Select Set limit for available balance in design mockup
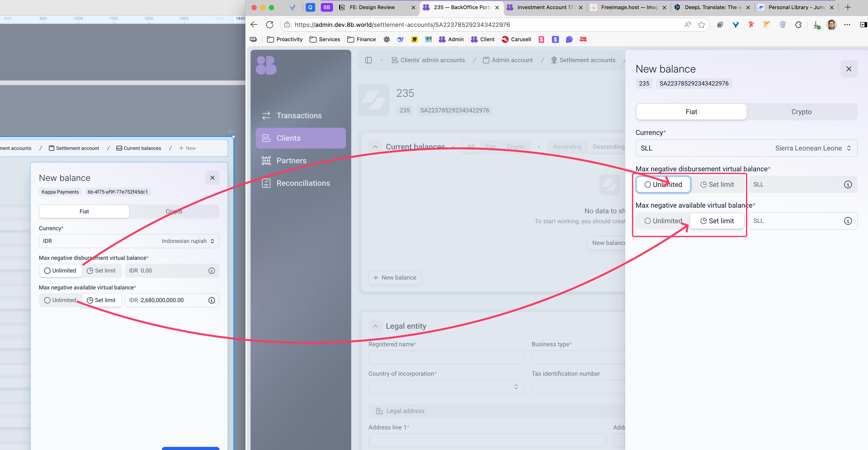 (101, 300)
